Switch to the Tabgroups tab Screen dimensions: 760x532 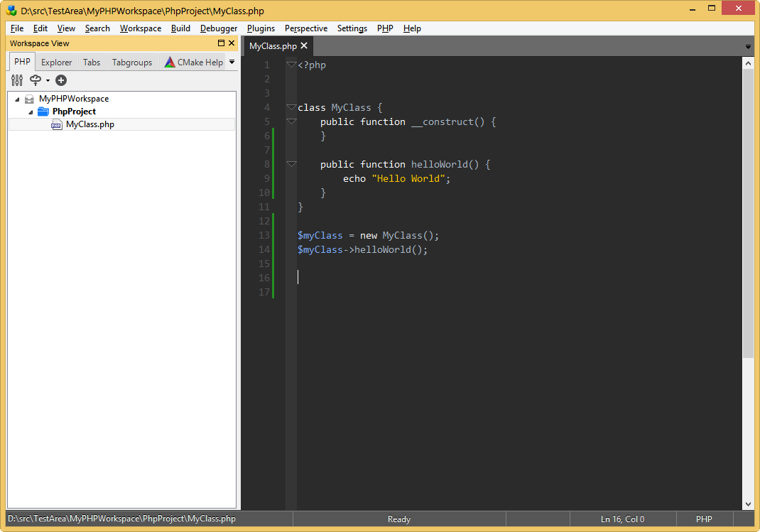132,62
